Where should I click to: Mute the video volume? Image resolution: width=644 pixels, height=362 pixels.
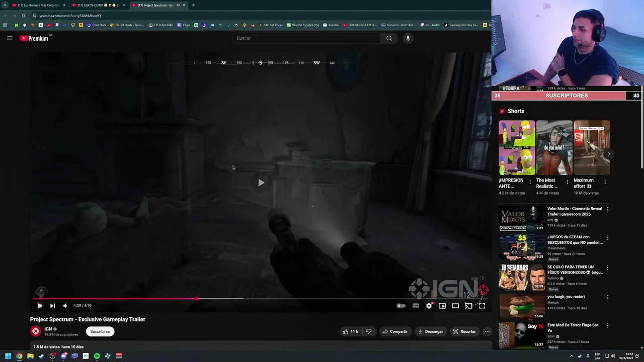pos(65,306)
